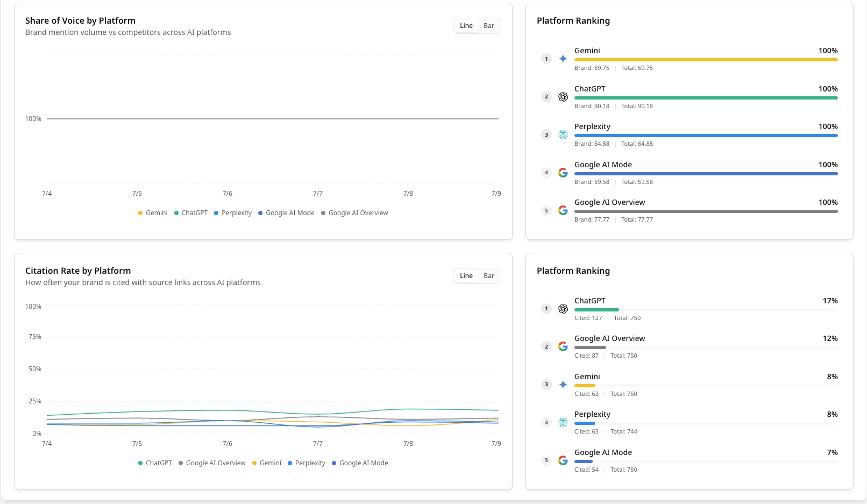This screenshot has height=504, width=867.
Task: Click the Perplexity icon in citation ranking
Action: point(563,422)
